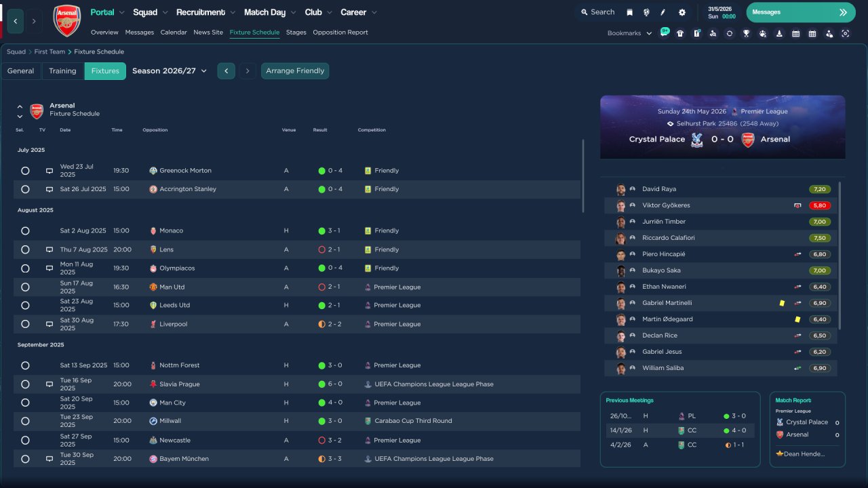This screenshot has height=488, width=868.
Task: Expand the Bookmarks dropdown
Action: (629, 33)
